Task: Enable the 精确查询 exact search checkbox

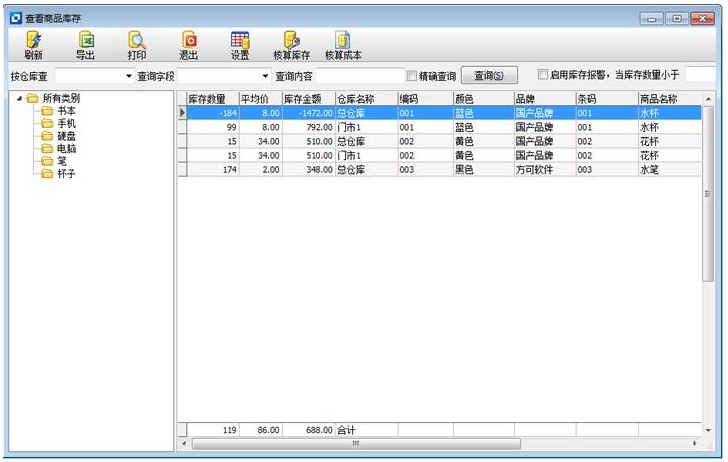Action: pyautogui.click(x=412, y=76)
